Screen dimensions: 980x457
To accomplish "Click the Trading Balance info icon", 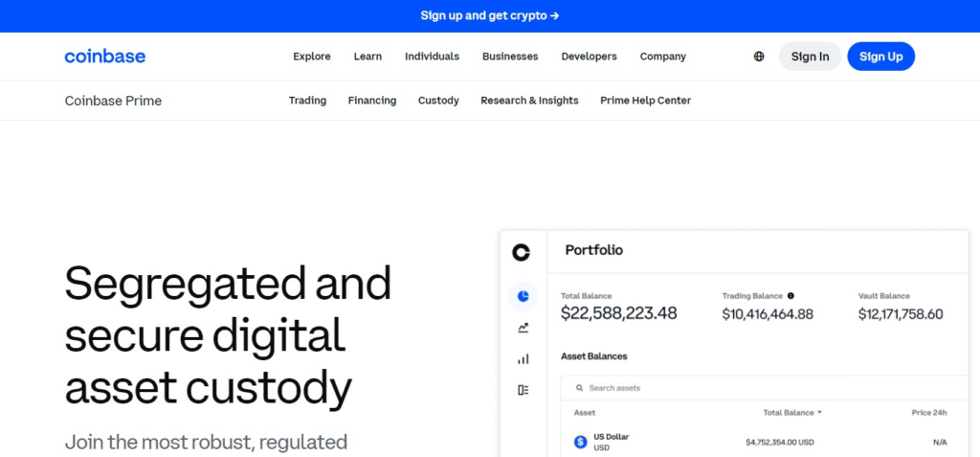I will point(791,295).
